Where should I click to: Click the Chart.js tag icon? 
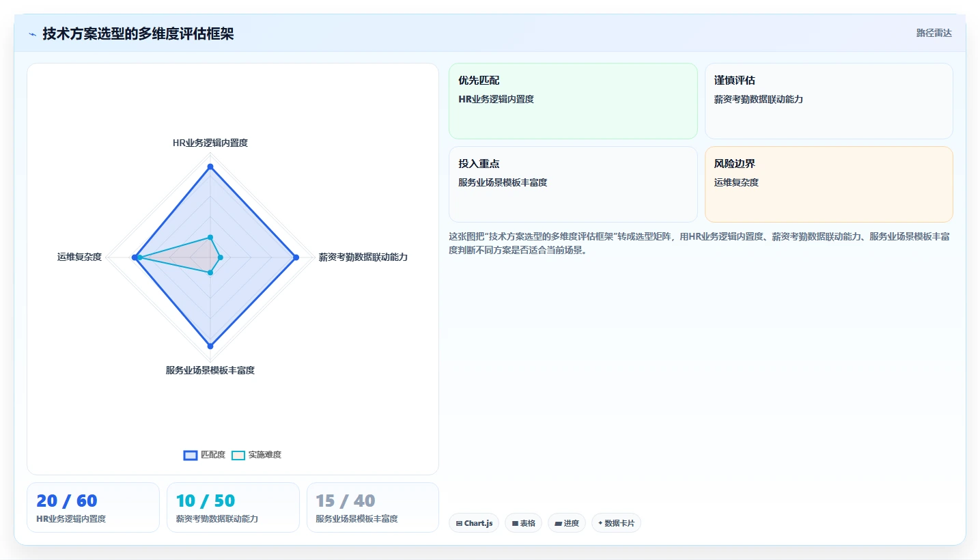[x=459, y=524]
